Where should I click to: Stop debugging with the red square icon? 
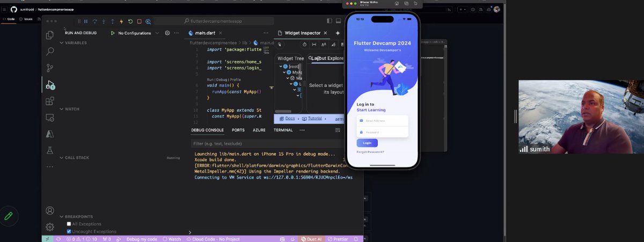pyautogui.click(x=139, y=21)
